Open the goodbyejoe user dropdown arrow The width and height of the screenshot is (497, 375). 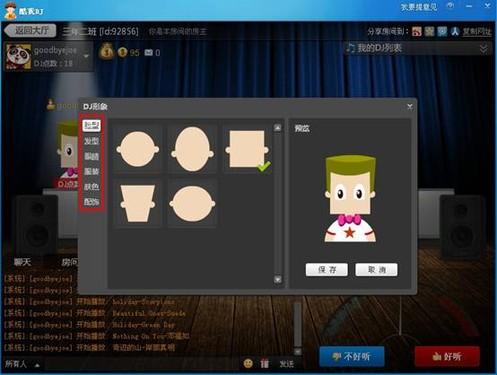(86, 56)
